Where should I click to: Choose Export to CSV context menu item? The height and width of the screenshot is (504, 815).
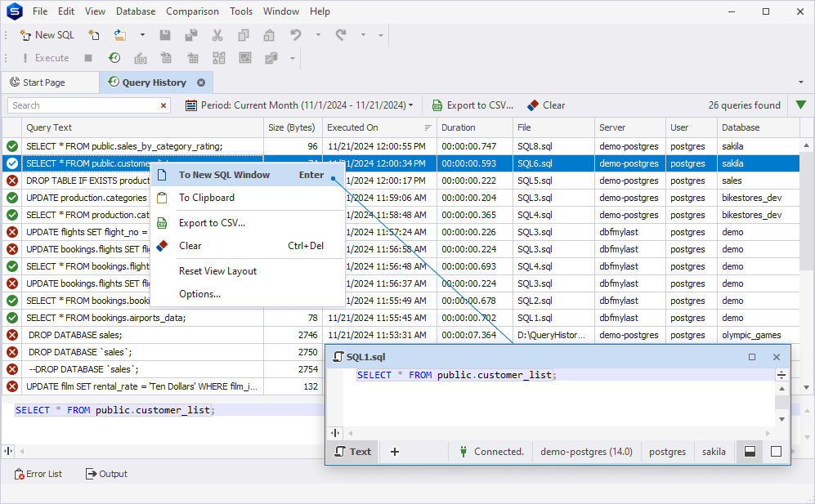coord(248,223)
